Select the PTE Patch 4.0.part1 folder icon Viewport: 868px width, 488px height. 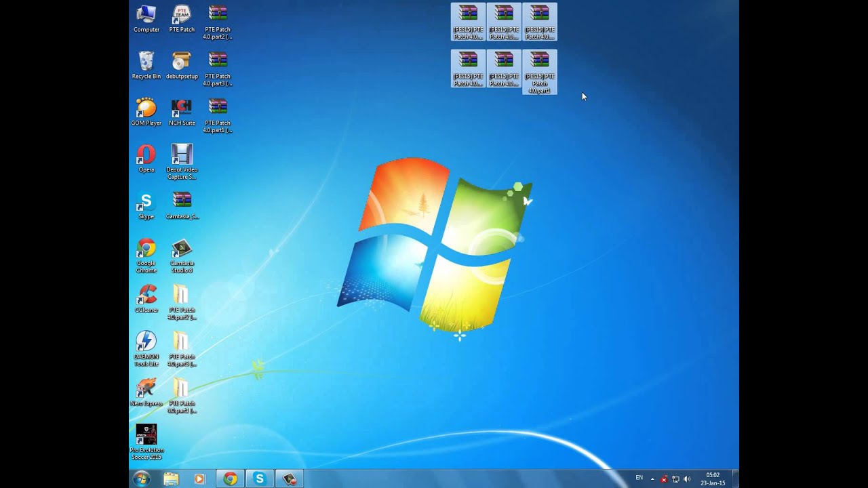pyautogui.click(x=182, y=396)
